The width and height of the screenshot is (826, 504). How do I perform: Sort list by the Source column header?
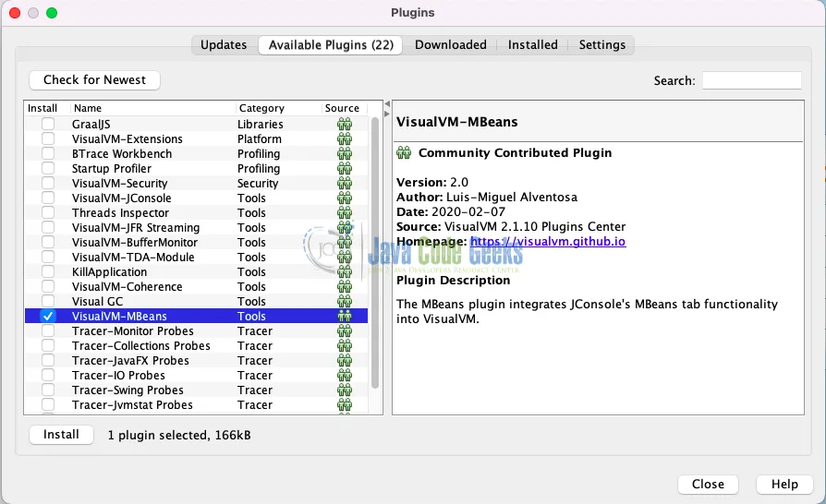(344, 108)
